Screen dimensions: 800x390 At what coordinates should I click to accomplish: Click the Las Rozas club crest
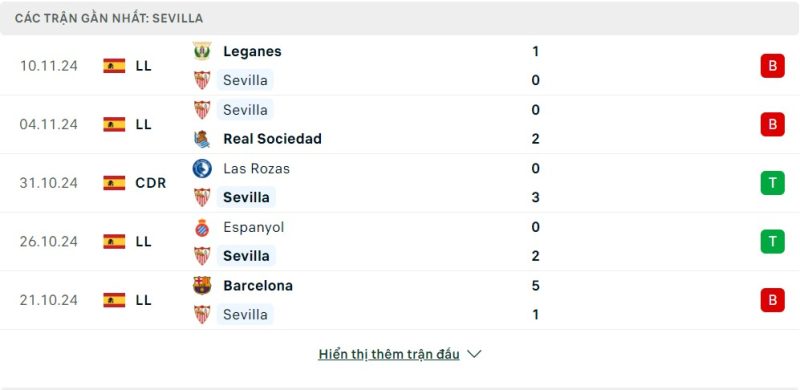pyautogui.click(x=202, y=168)
